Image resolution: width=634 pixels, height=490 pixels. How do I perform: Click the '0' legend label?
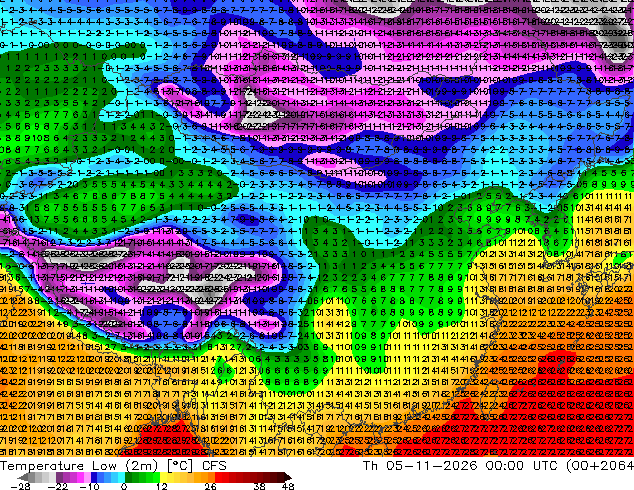point(124,486)
